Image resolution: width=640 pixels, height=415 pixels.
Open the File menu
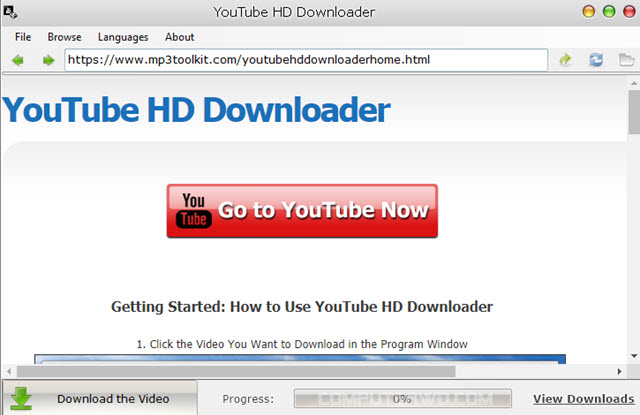[x=23, y=37]
